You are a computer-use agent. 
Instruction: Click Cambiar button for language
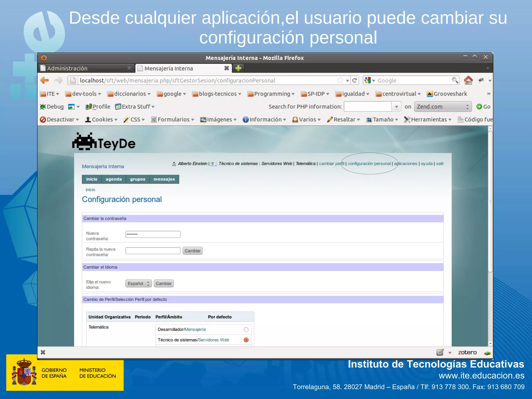click(x=164, y=283)
